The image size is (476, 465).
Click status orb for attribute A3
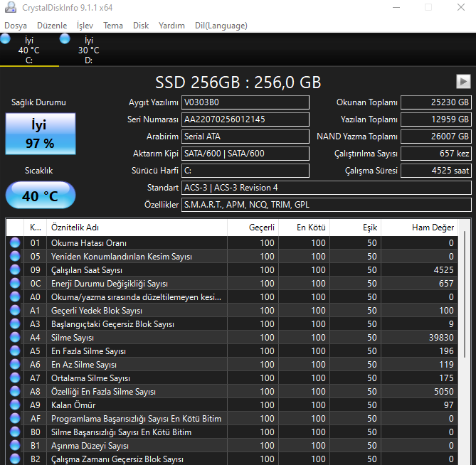click(15, 324)
